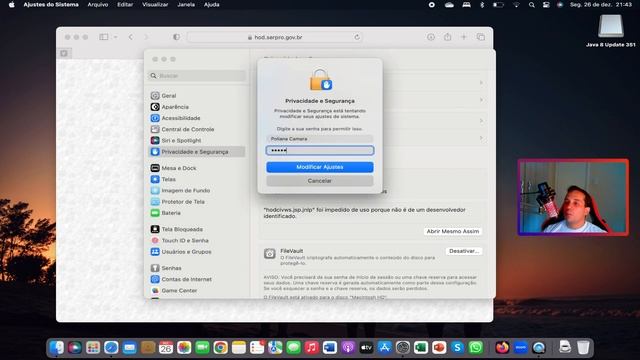Screen dimensions: 640x360
Task: Click the Cancelar button in the dialog
Action: [320, 180]
